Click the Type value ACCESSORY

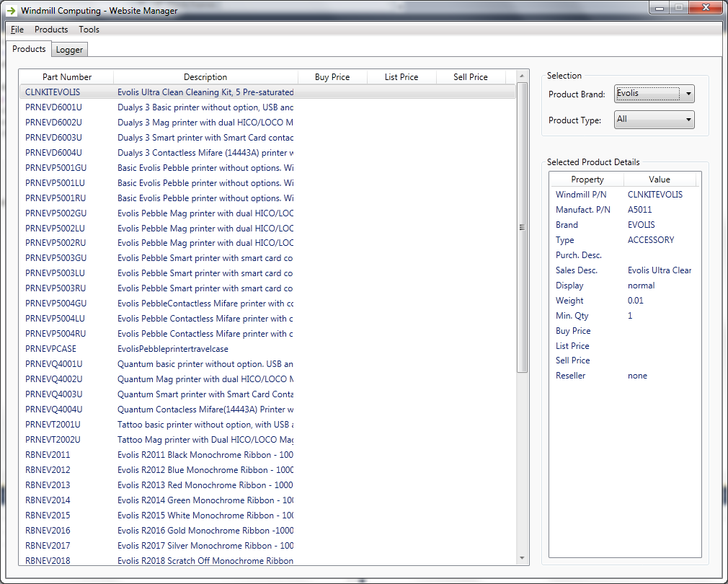tap(651, 240)
